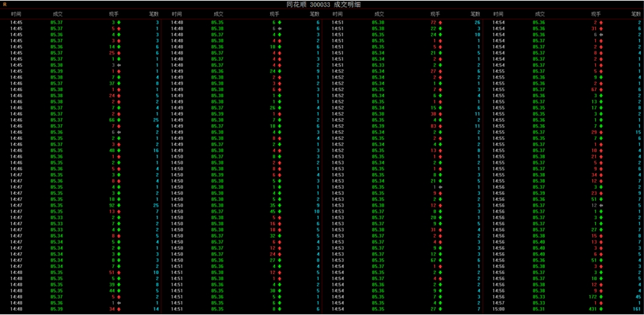Click the title 同花顺 300033 成交明细
Image resolution: width=644 pixels, height=315 pixels.
(x=322, y=4)
